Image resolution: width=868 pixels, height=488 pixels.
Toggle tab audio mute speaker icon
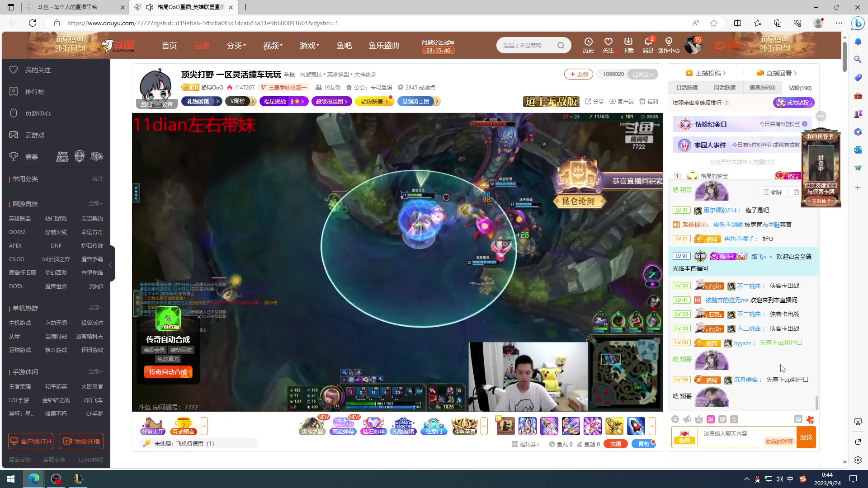[150, 7]
